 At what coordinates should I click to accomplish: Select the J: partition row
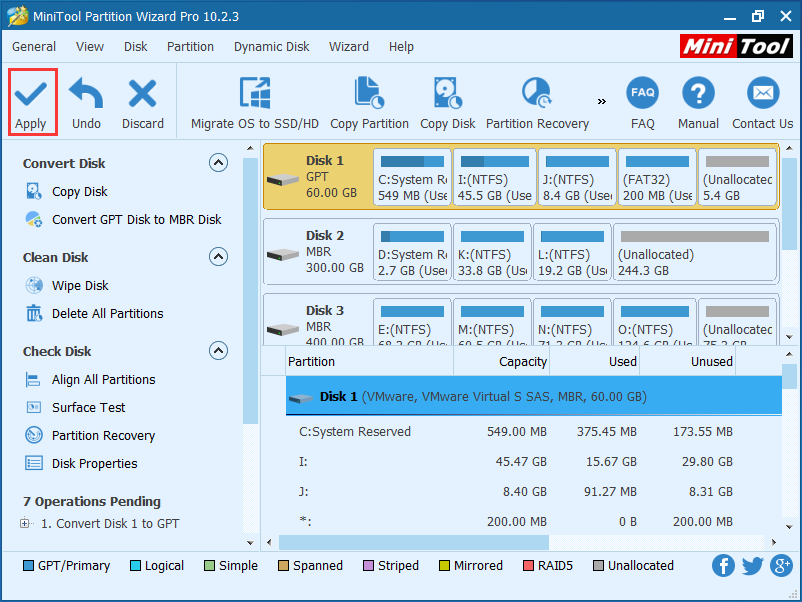[533, 492]
